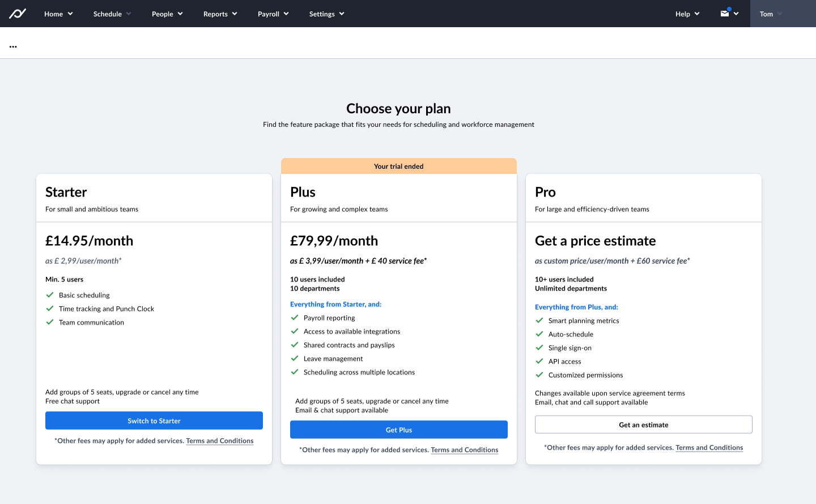
Task: Click checkmark icon beside Customized permissions
Action: 539,375
